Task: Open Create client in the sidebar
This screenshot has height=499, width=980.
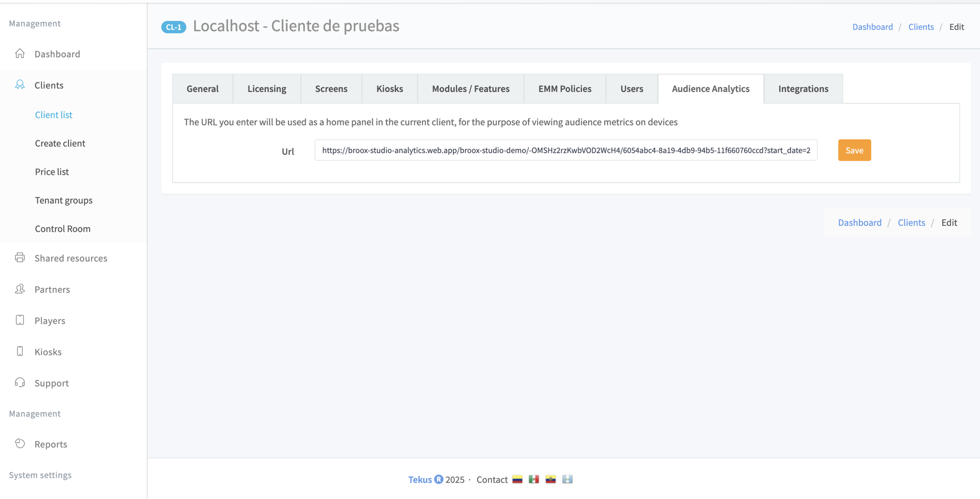Action: 60,144
